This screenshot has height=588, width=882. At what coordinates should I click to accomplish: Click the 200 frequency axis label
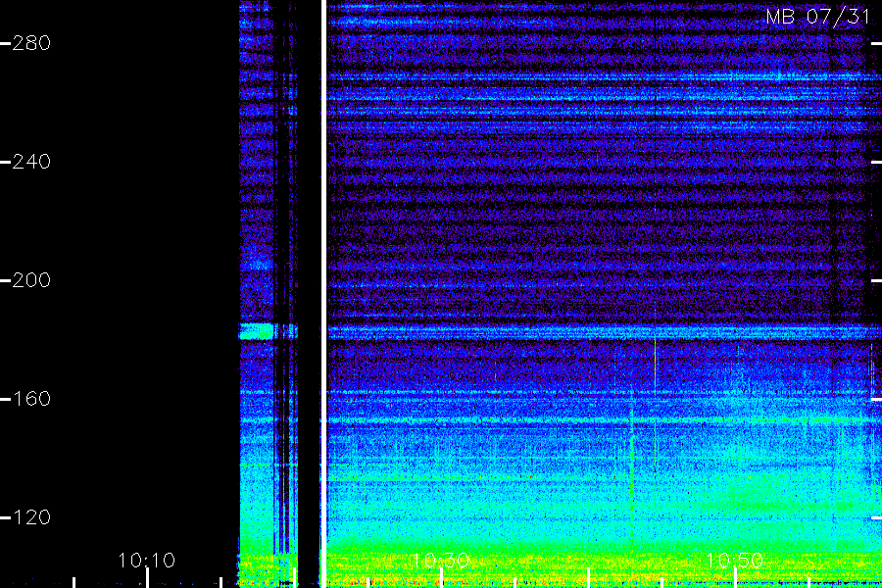(31, 280)
